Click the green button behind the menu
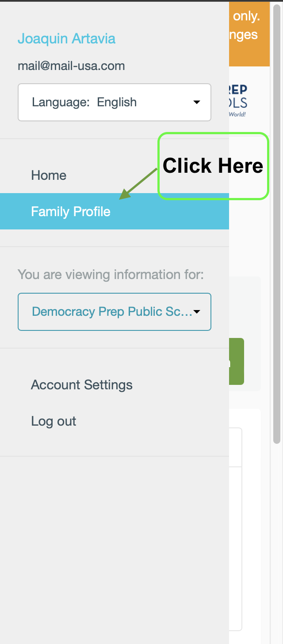 [x=237, y=361]
